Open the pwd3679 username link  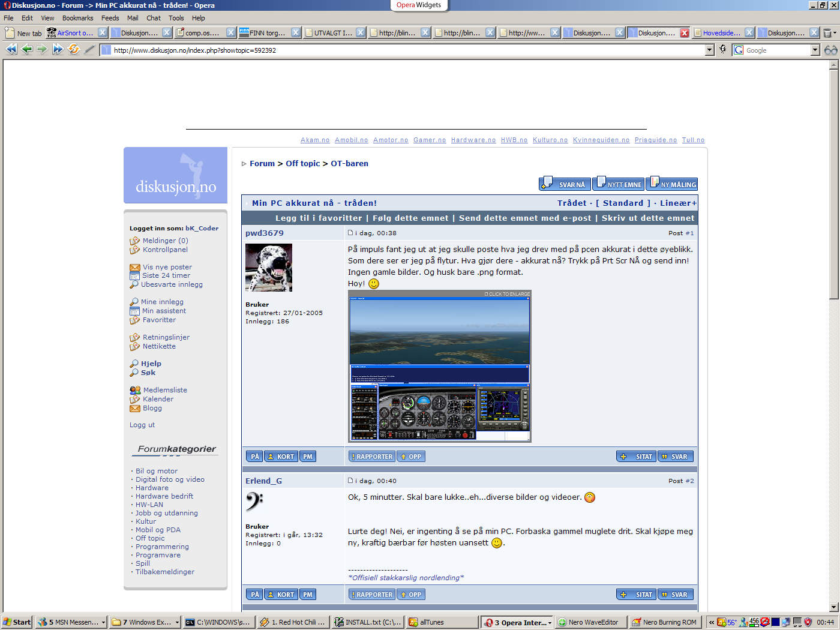tap(265, 233)
